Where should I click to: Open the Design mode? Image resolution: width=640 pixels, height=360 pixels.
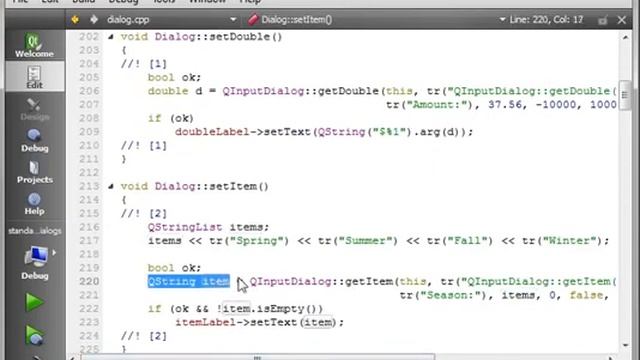coord(34,109)
